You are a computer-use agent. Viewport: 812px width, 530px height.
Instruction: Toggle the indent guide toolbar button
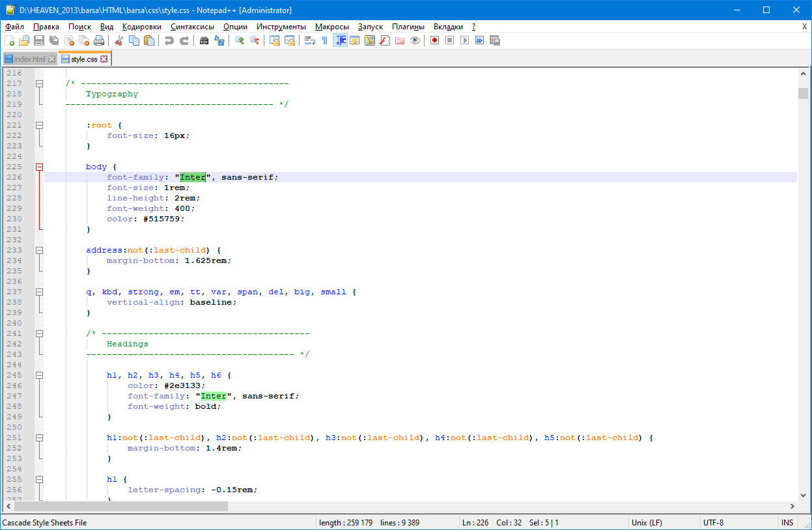[340, 40]
